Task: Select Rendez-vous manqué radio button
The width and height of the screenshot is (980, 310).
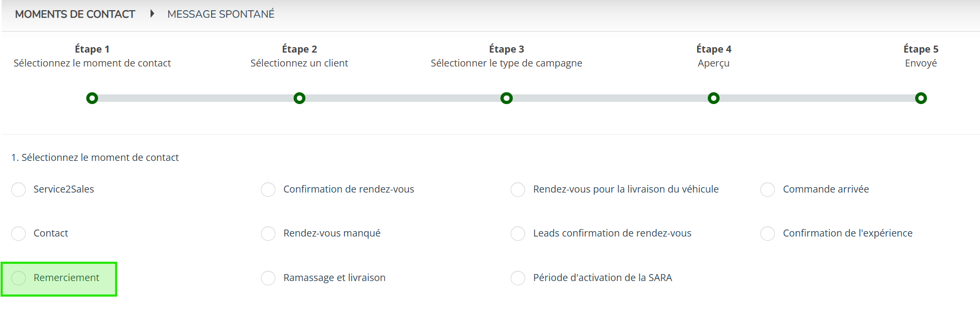Action: click(268, 234)
